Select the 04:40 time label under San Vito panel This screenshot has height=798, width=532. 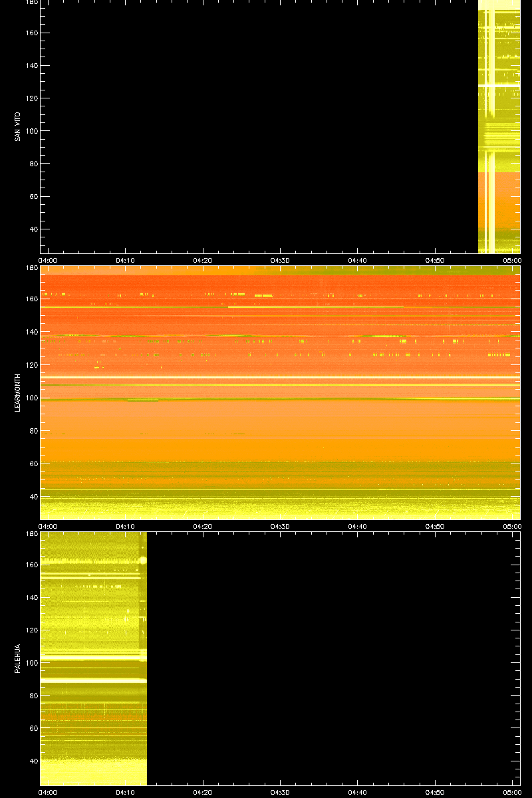pos(358,260)
